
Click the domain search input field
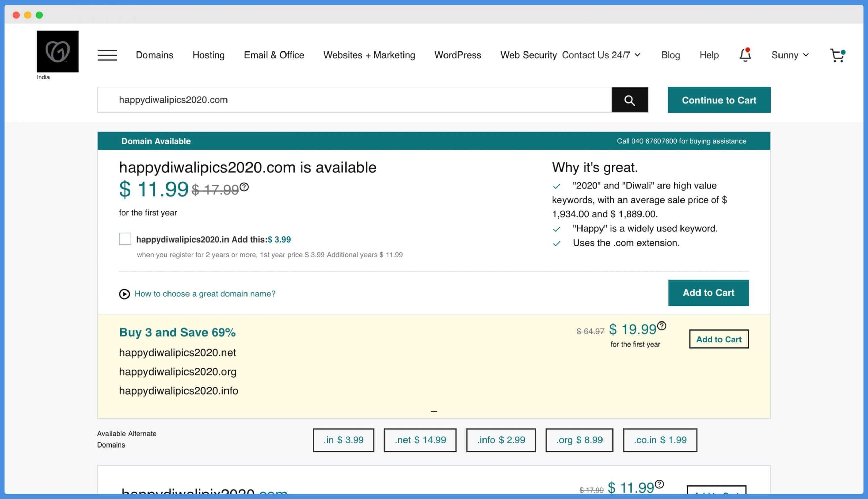354,100
